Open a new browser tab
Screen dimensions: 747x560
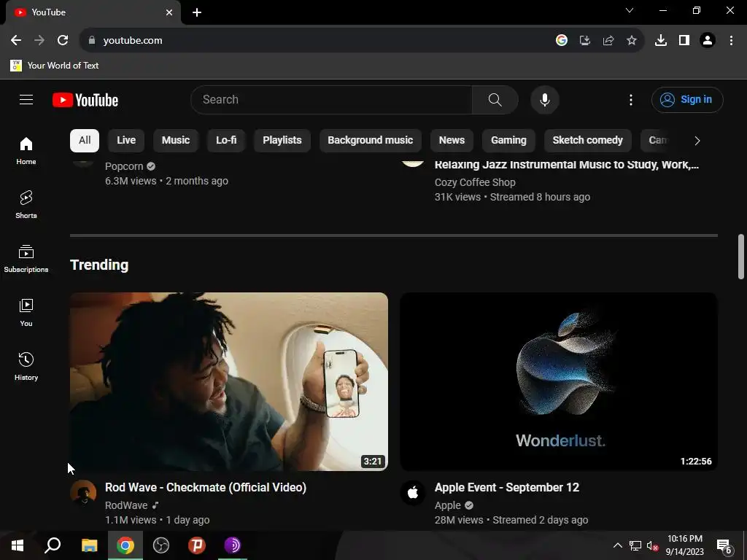pyautogui.click(x=197, y=12)
